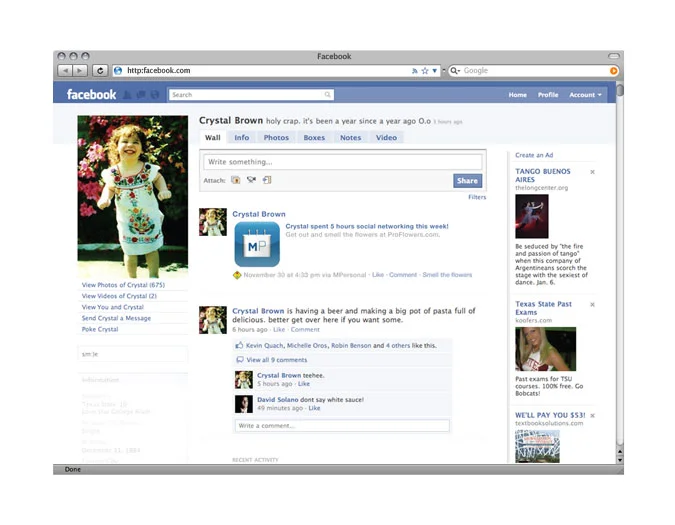Open David Solano's profile picture
The width and height of the screenshot is (675, 525).
click(x=244, y=404)
